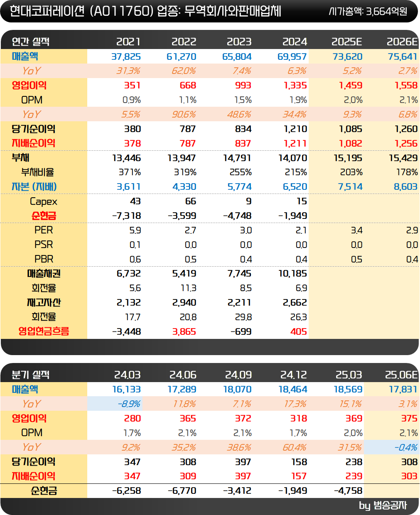Click 2024 receivables value 10,185
This screenshot has height=515, width=420.
[x=293, y=274]
